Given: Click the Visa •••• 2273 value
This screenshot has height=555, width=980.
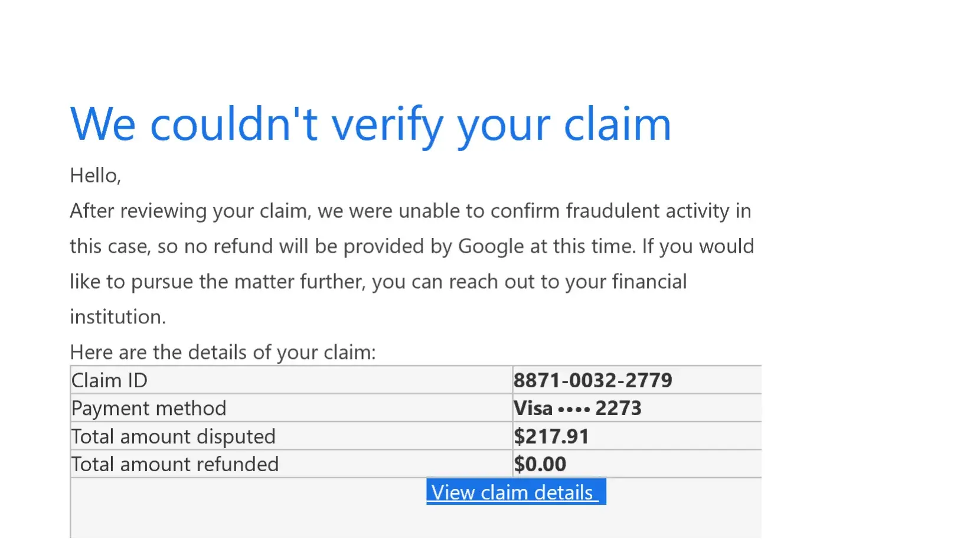Looking at the screenshot, I should 577,408.
